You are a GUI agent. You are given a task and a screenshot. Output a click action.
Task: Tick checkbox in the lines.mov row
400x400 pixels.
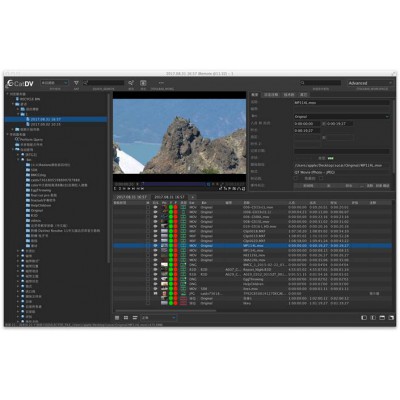coord(148,289)
